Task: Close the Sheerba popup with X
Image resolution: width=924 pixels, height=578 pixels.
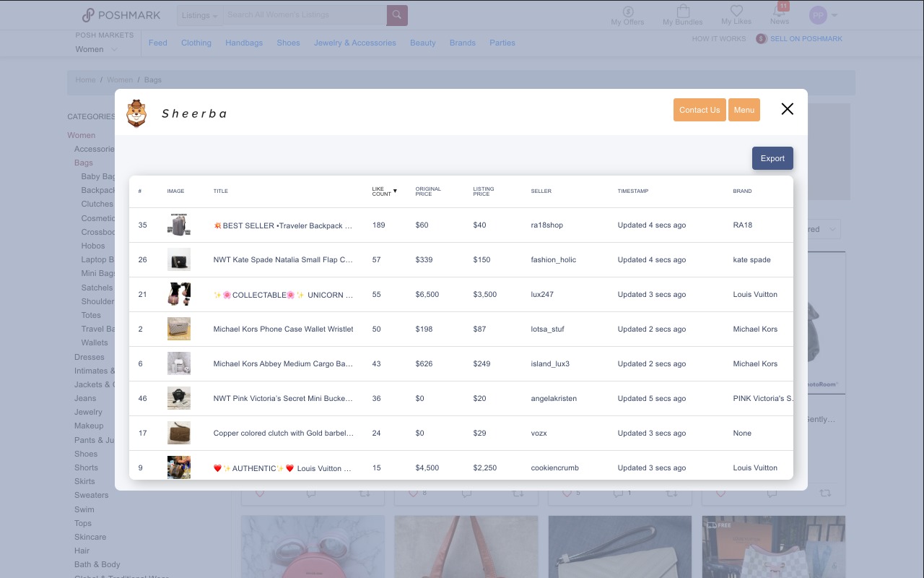Action: pyautogui.click(x=787, y=109)
